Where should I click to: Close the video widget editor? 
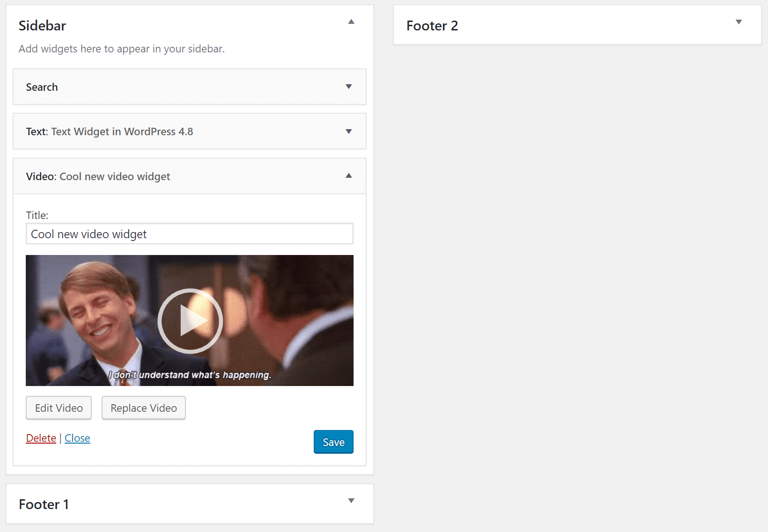[x=77, y=438]
